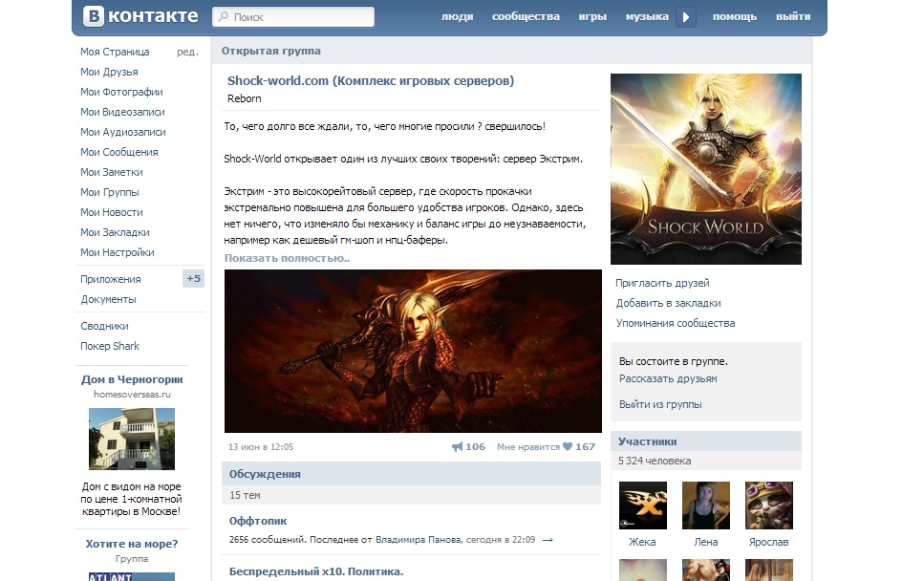Click Мне нравится on the post
This screenshot has width=924, height=581.
tap(528, 446)
